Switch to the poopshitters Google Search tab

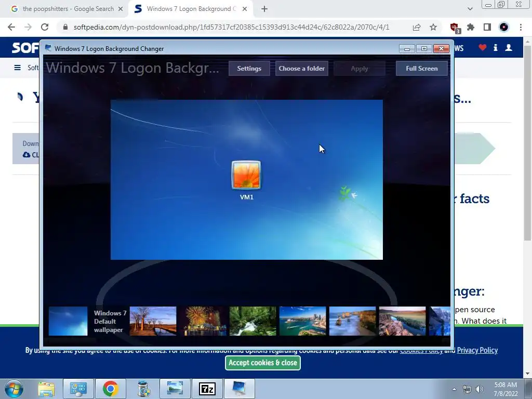pos(67,9)
